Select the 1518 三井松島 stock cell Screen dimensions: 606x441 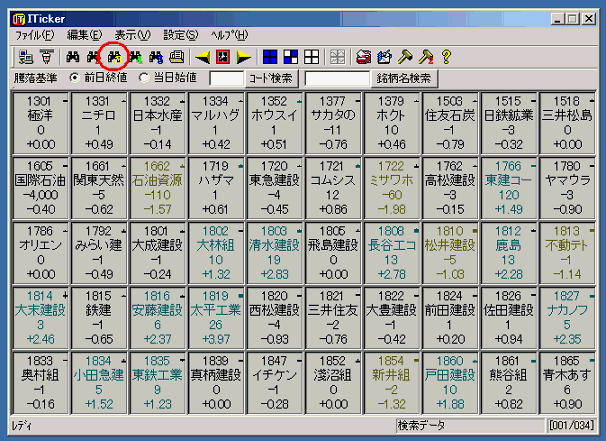coord(567,123)
